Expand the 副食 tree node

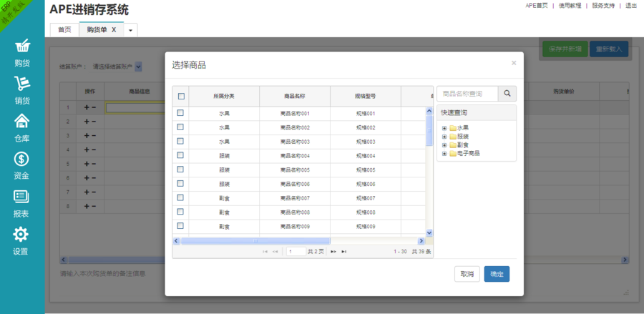444,145
